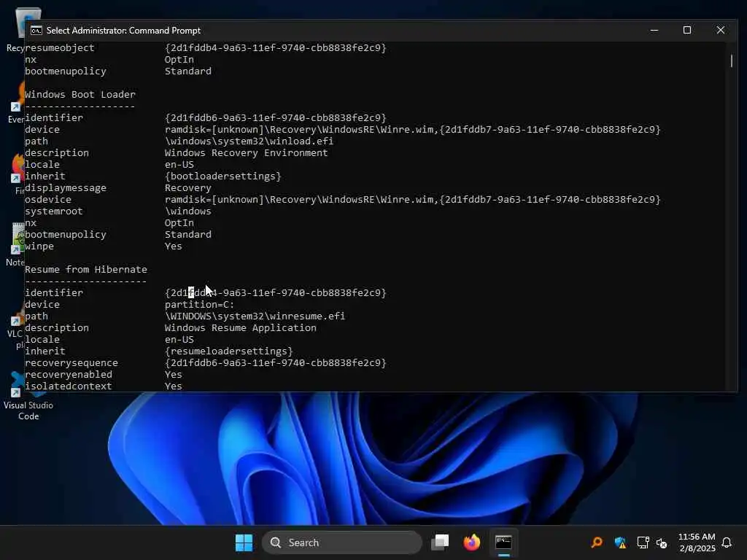This screenshot has width=747, height=560.
Task: Click the 'en-US' locale under Resume from Hibernate
Action: [179, 340]
